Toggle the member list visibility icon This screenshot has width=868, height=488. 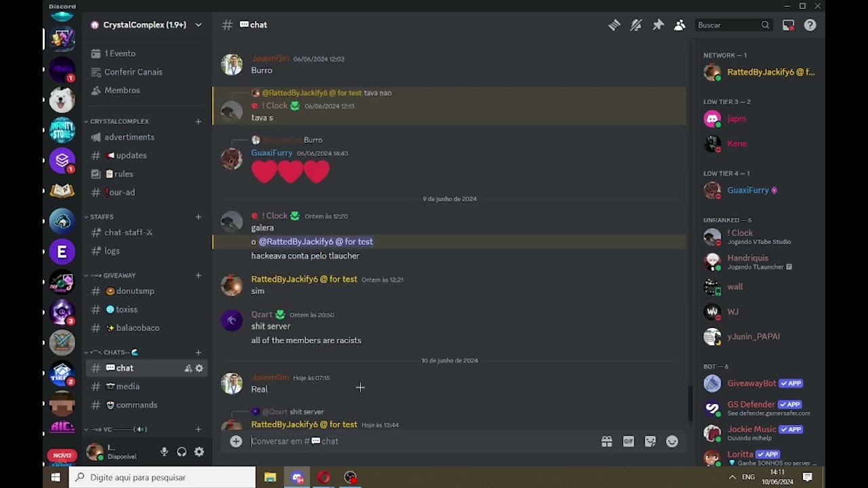pyautogui.click(x=679, y=25)
